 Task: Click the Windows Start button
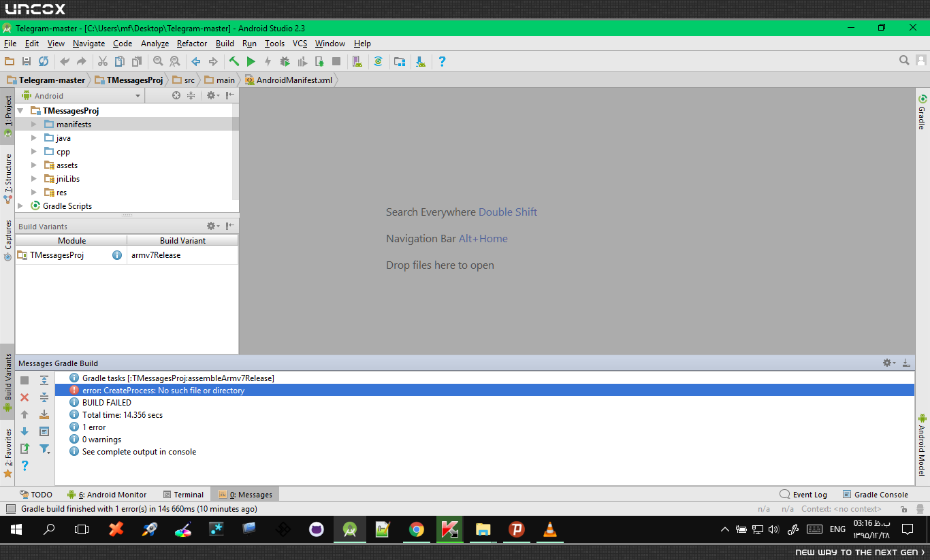tap(16, 529)
